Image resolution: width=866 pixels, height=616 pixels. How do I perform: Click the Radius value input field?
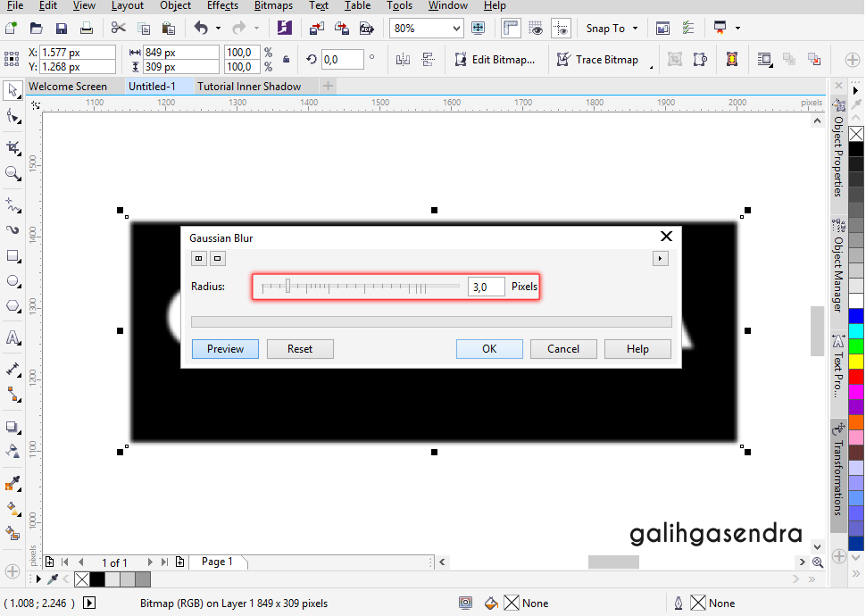pos(485,286)
